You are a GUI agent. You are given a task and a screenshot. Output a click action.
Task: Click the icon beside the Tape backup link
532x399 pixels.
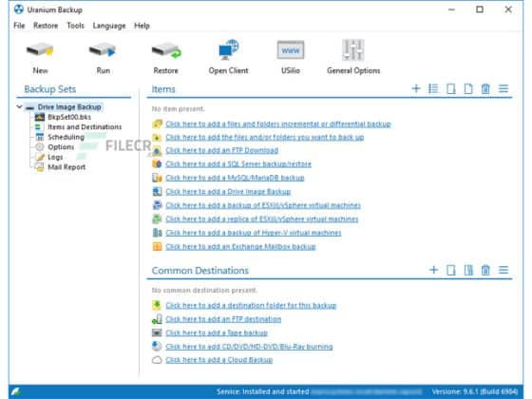click(157, 332)
